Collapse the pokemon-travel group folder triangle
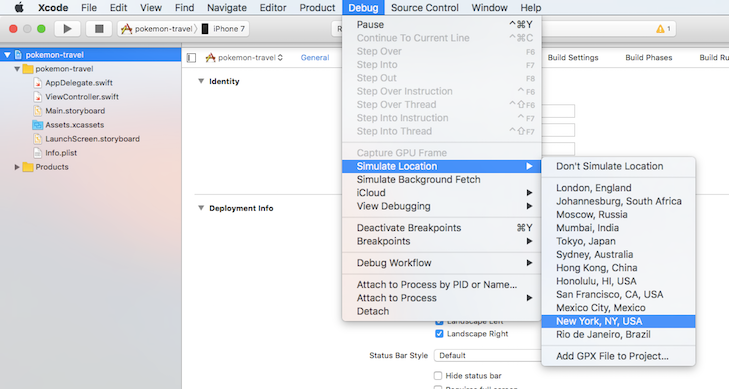 17,69
